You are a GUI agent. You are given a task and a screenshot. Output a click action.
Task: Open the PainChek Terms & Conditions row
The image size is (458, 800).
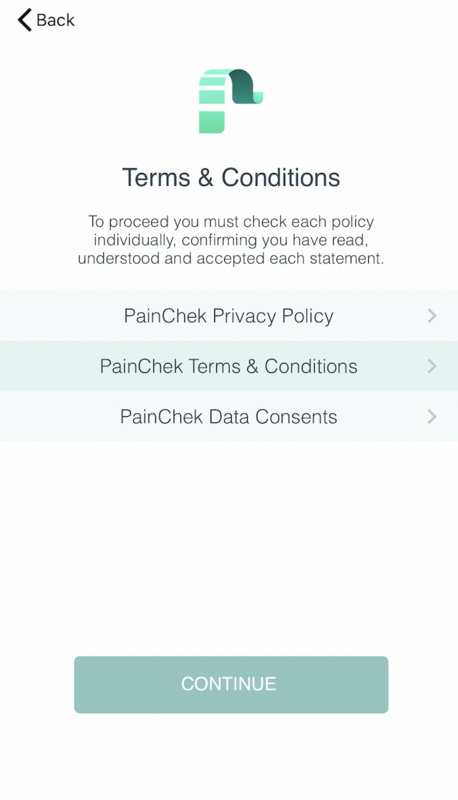click(x=229, y=366)
